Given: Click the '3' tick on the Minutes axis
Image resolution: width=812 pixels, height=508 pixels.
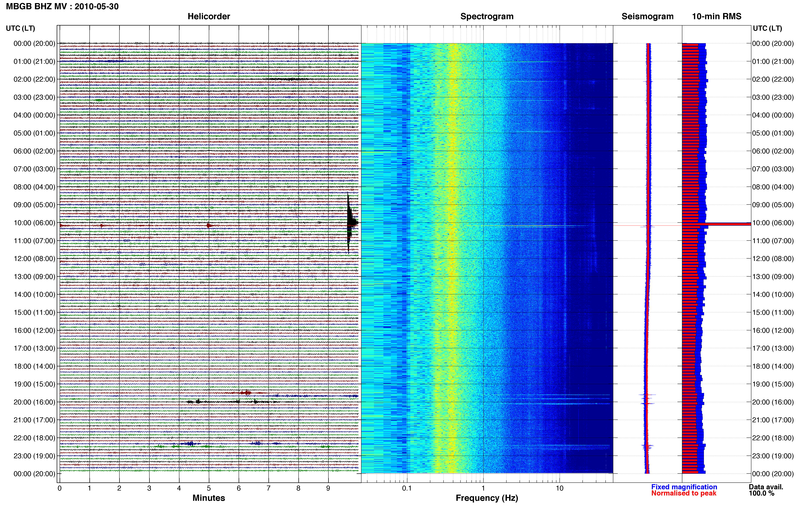Looking at the screenshot, I should (149, 488).
